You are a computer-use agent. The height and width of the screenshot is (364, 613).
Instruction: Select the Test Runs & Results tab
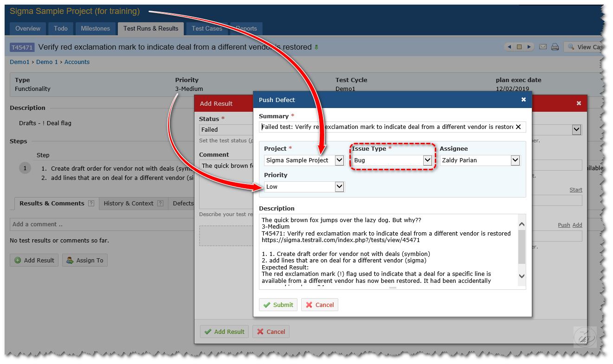151,29
